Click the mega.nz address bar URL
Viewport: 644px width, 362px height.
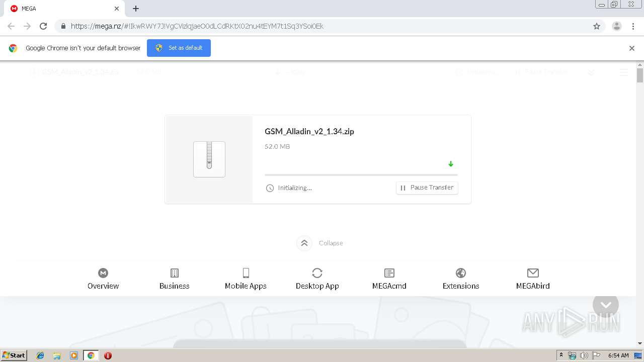click(197, 26)
